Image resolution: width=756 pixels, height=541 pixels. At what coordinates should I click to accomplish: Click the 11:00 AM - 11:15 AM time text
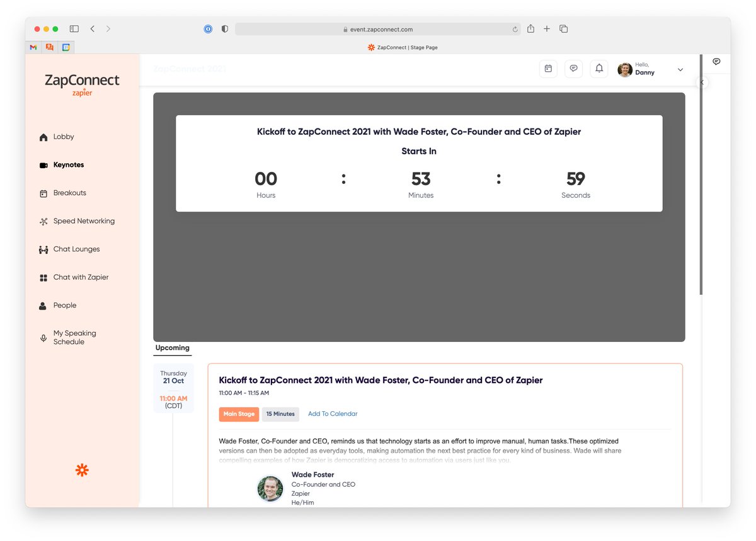click(244, 393)
